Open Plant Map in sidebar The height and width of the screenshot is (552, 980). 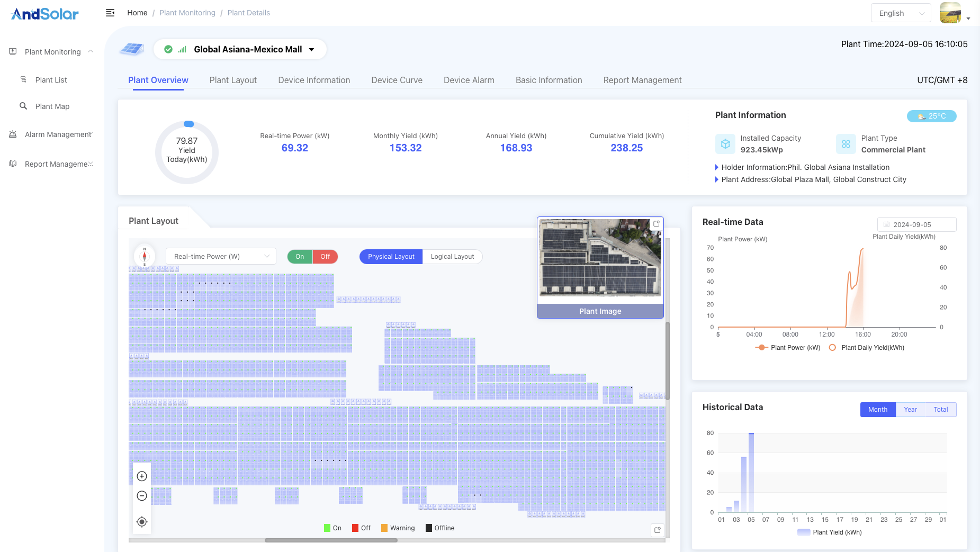pyautogui.click(x=52, y=106)
